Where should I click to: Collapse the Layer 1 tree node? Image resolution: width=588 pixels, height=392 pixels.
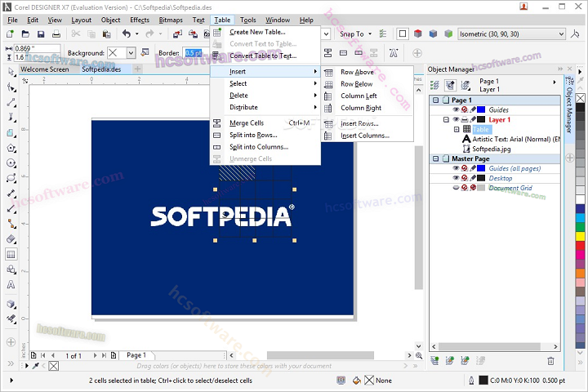pyautogui.click(x=446, y=120)
